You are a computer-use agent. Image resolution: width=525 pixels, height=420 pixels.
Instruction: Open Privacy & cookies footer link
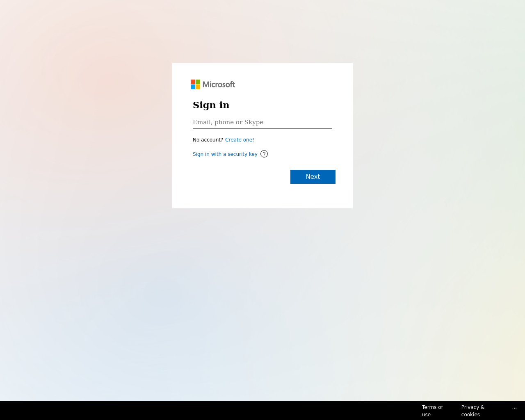473,411
